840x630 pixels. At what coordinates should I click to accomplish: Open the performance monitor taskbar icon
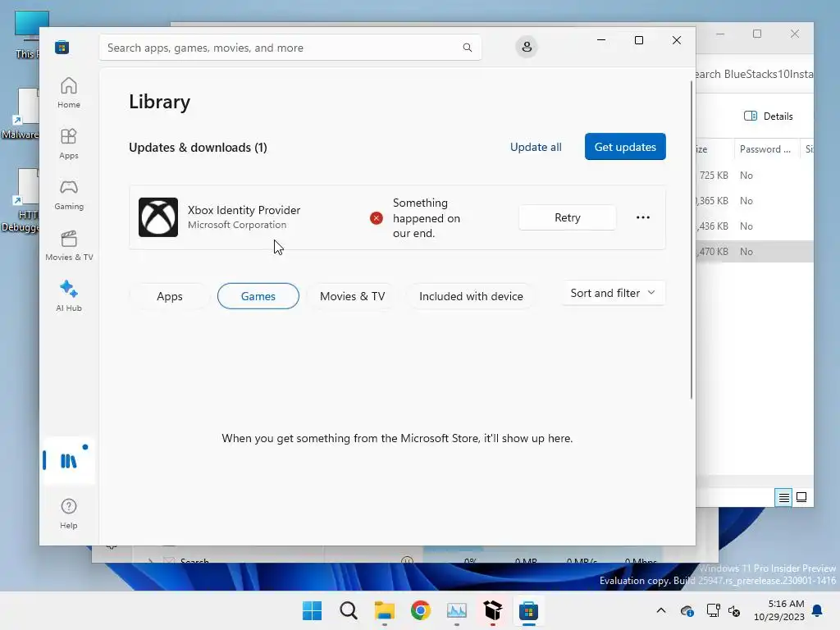pyautogui.click(x=456, y=610)
